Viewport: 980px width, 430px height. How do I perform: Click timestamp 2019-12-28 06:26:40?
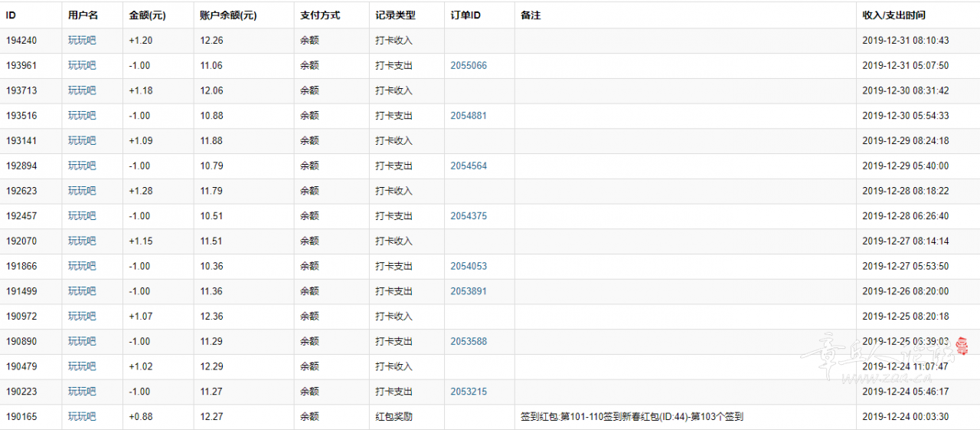coord(906,216)
